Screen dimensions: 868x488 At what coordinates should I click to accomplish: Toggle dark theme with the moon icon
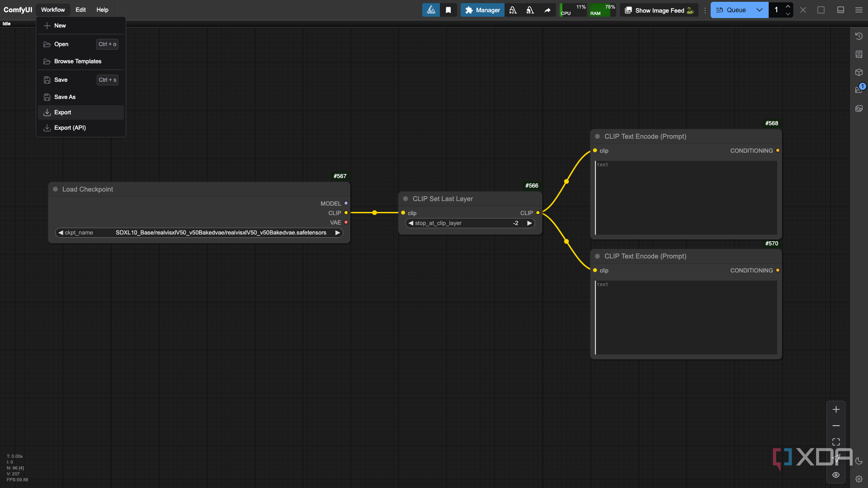[859, 461]
